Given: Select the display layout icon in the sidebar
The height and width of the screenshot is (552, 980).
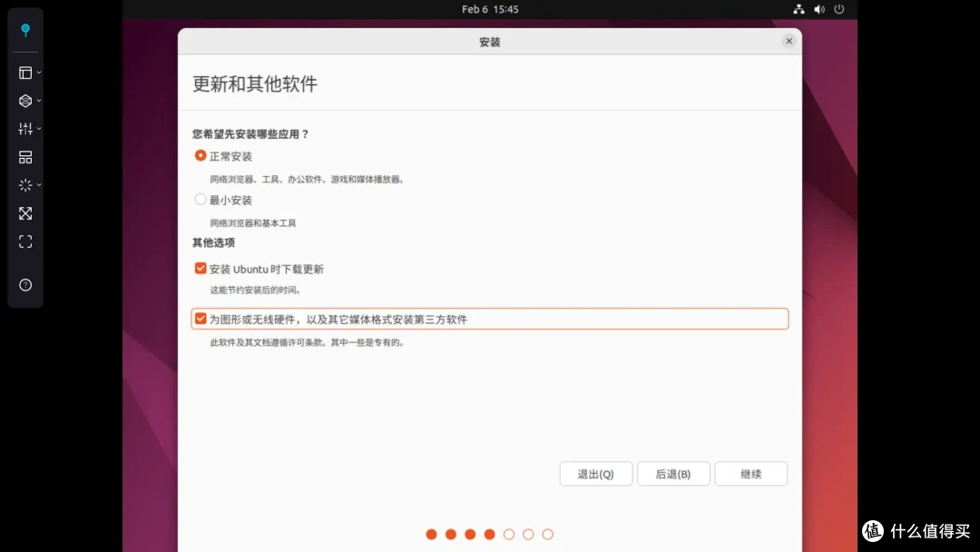Looking at the screenshot, I should [x=24, y=73].
